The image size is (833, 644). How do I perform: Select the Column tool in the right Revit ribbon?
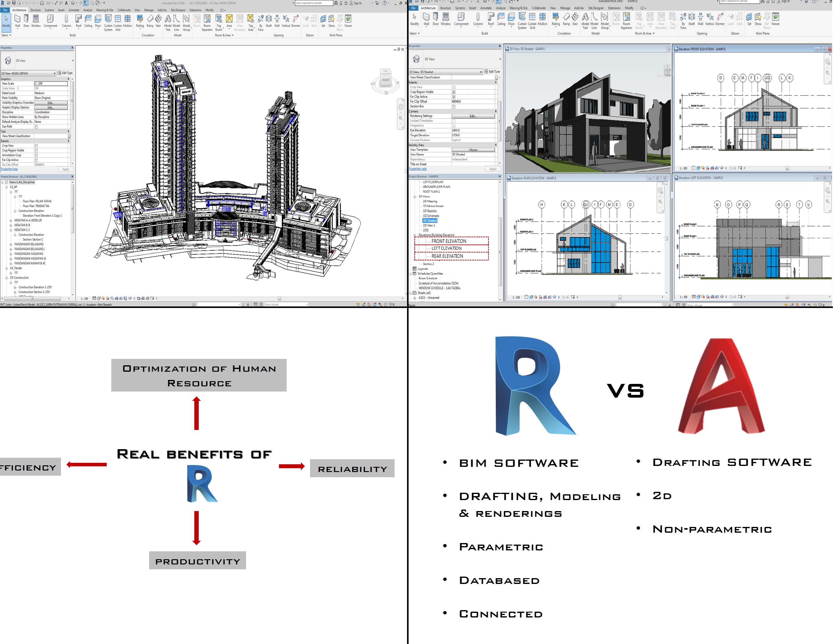point(478,19)
